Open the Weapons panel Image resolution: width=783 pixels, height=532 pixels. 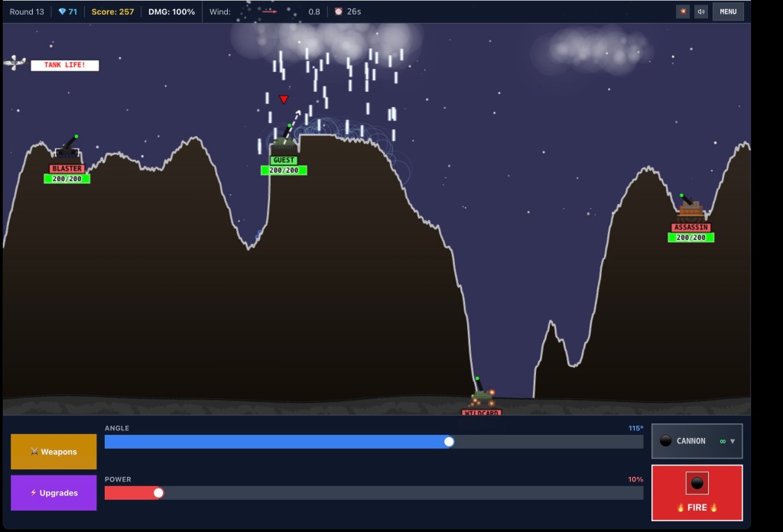pyautogui.click(x=54, y=452)
